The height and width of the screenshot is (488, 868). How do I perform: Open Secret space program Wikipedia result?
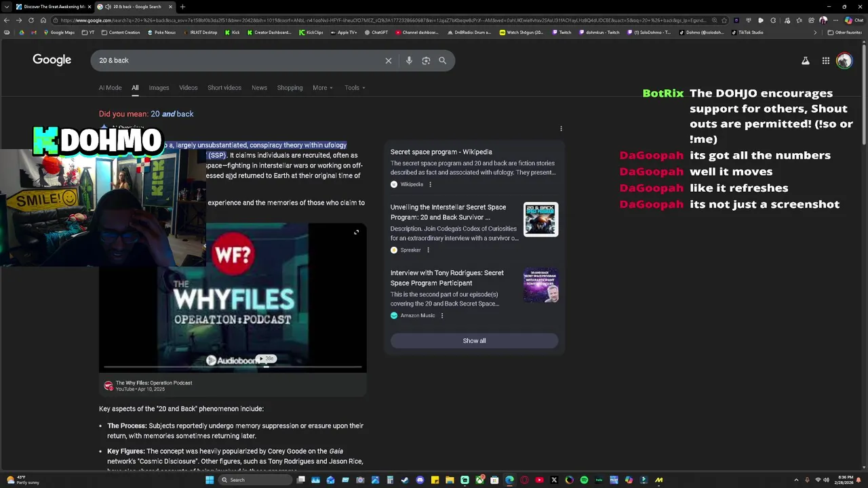click(441, 152)
